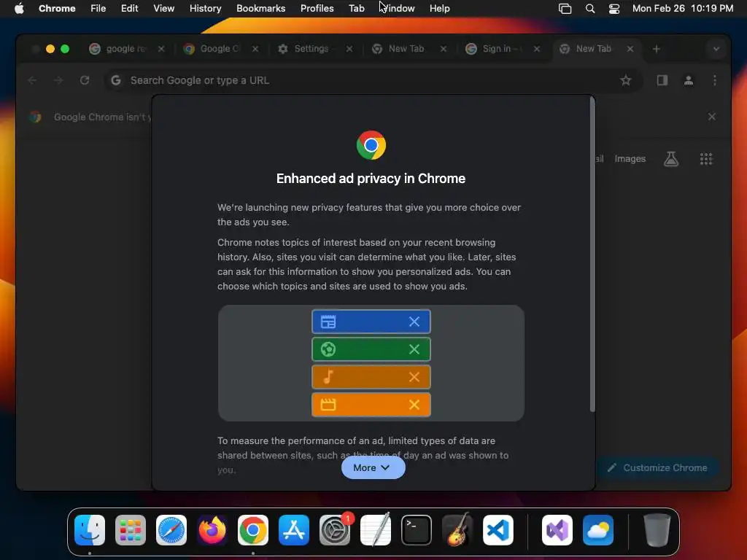The image size is (747, 560).
Task: Close the 'google re' tab
Action: point(161,49)
